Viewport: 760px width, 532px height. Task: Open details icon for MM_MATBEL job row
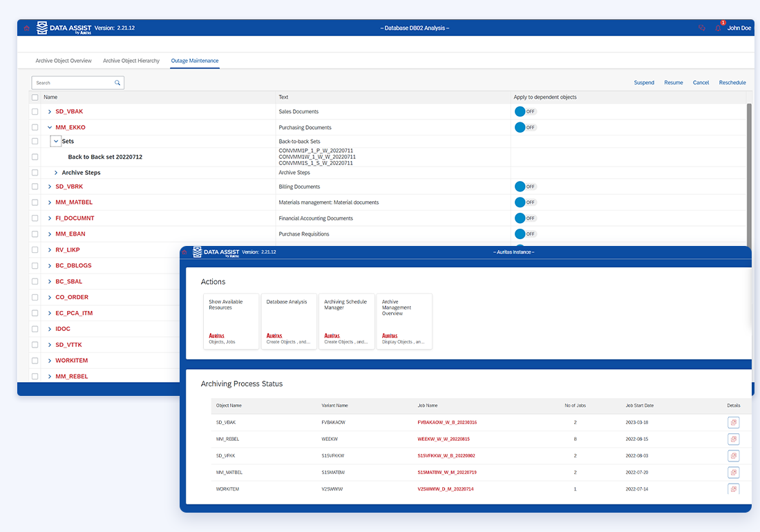click(733, 473)
